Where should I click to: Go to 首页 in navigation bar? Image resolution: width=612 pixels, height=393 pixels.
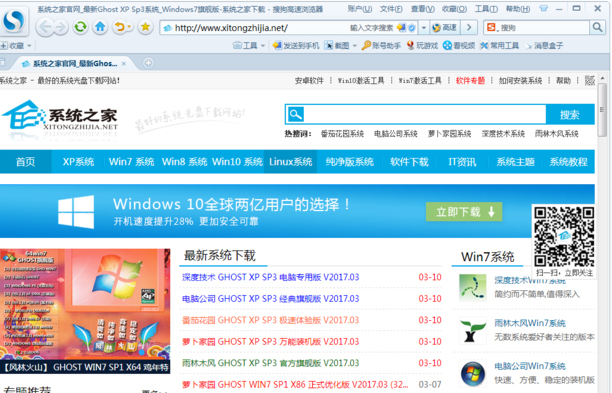[25, 162]
